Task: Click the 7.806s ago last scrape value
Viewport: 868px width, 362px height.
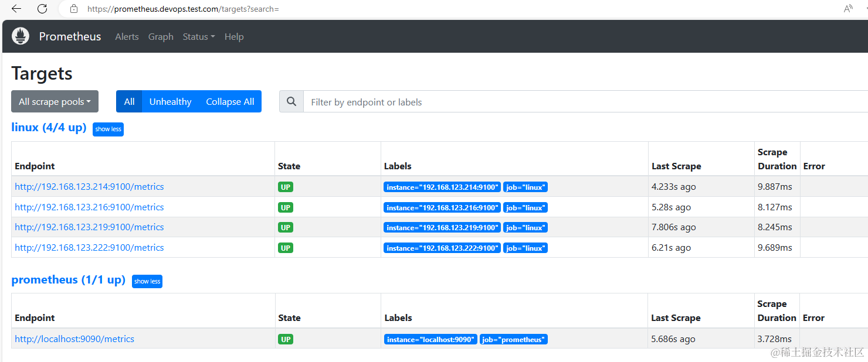Action: click(673, 227)
